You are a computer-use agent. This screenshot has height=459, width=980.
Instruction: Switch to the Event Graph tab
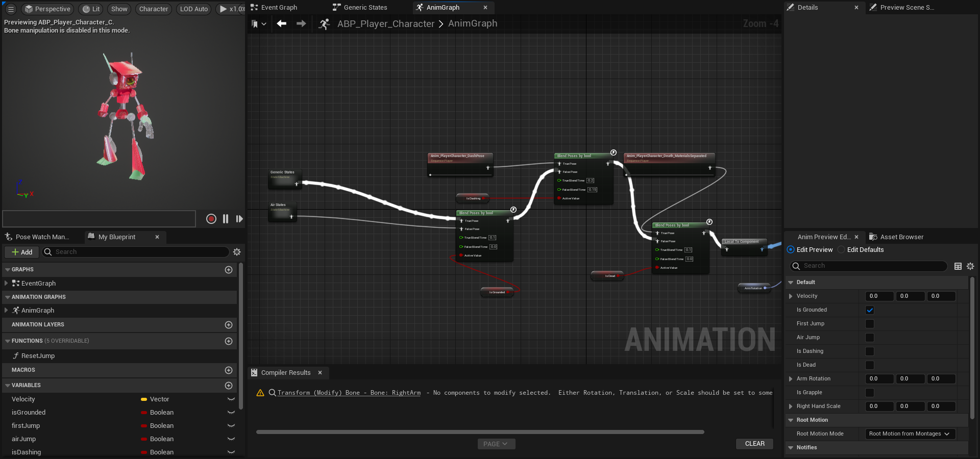tap(279, 8)
